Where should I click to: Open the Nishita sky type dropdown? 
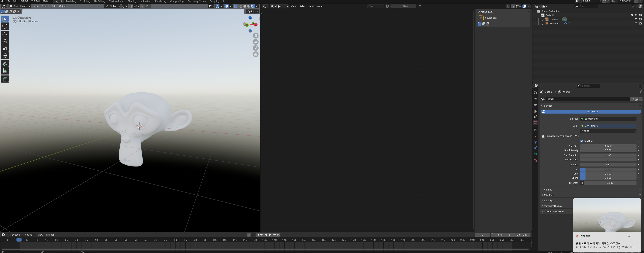[x=608, y=131]
